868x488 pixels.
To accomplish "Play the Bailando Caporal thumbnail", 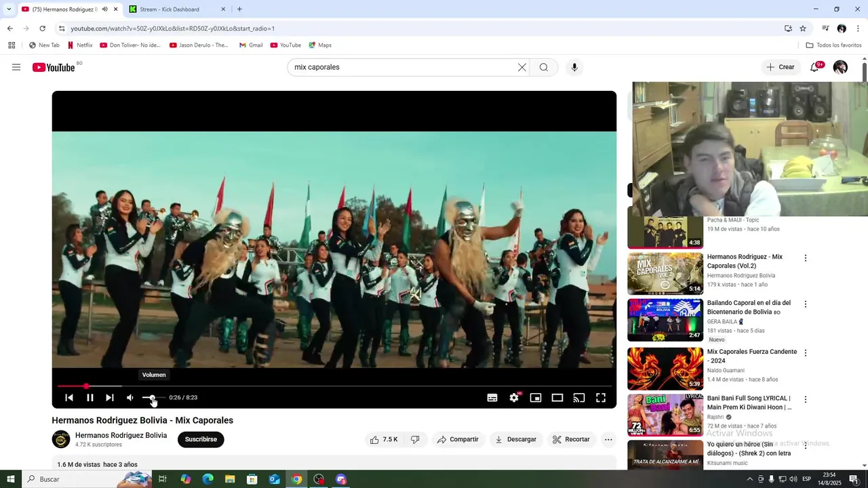I will pyautogui.click(x=665, y=320).
